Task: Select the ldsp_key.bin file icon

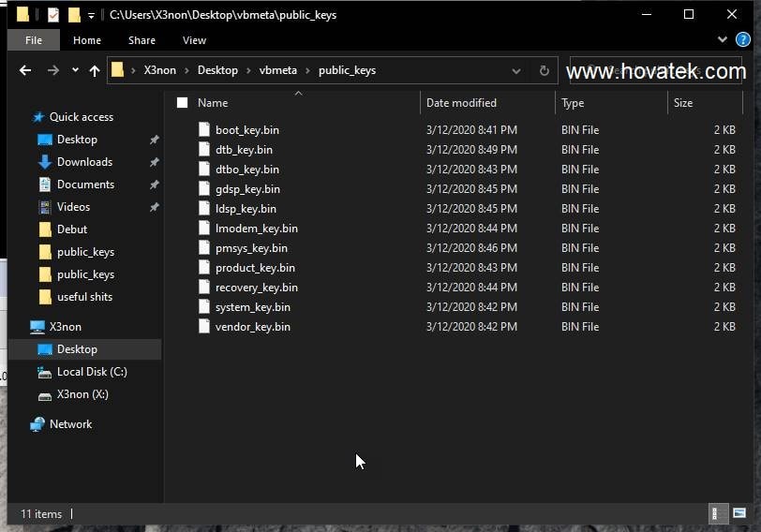Action: point(204,209)
